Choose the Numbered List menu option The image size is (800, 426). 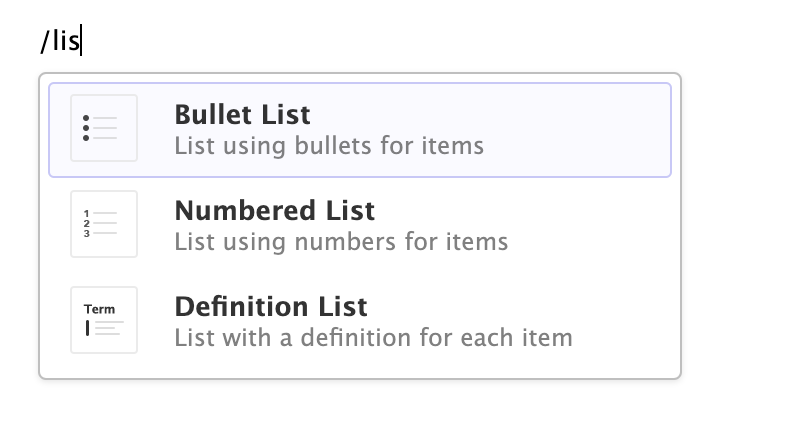coord(360,225)
